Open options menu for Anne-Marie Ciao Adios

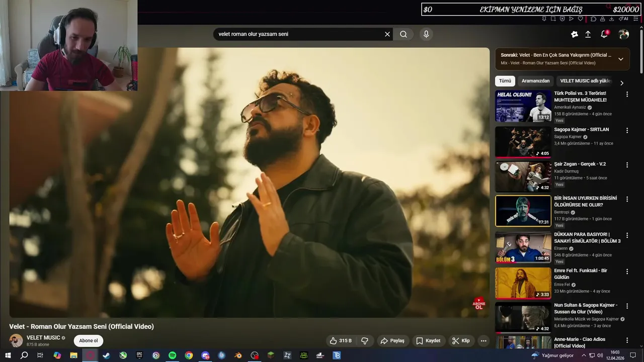tap(627, 340)
